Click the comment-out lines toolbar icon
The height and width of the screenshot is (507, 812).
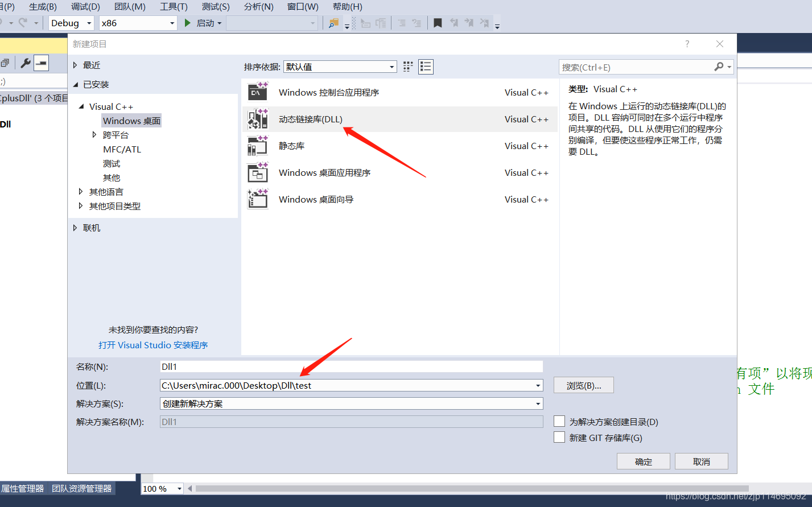point(365,23)
